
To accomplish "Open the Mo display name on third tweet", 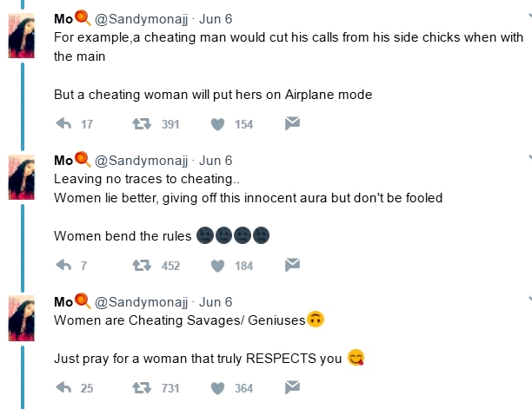I will pos(63,301).
